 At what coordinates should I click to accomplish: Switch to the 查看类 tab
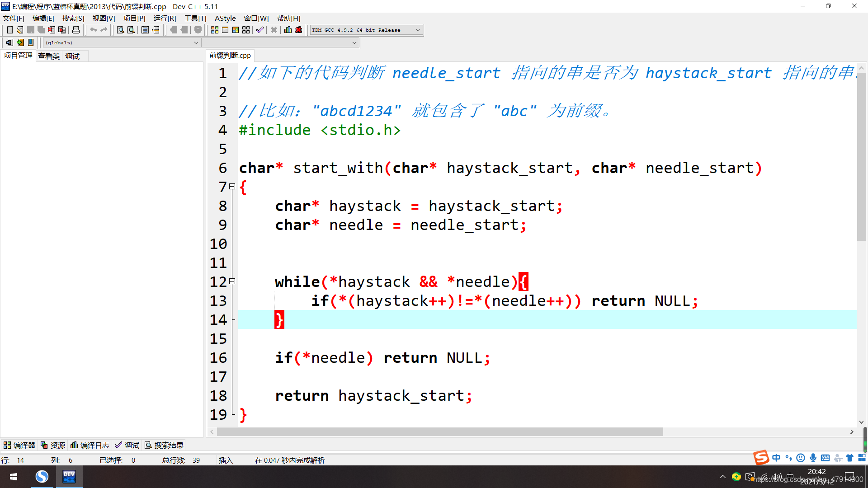pyautogui.click(x=48, y=56)
